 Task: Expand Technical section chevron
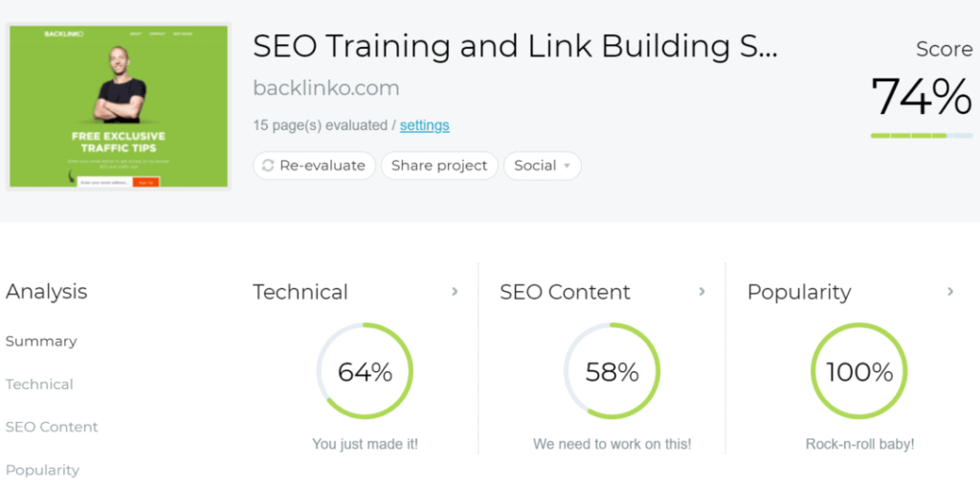[x=455, y=291]
